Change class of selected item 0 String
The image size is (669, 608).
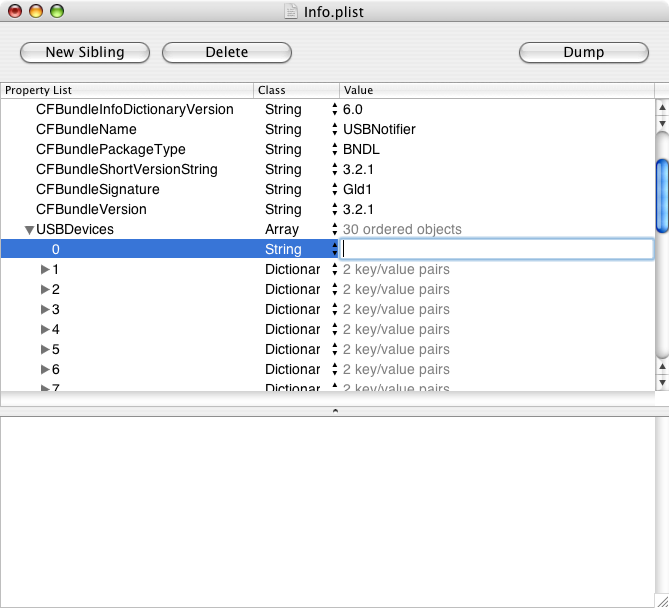(x=334, y=249)
